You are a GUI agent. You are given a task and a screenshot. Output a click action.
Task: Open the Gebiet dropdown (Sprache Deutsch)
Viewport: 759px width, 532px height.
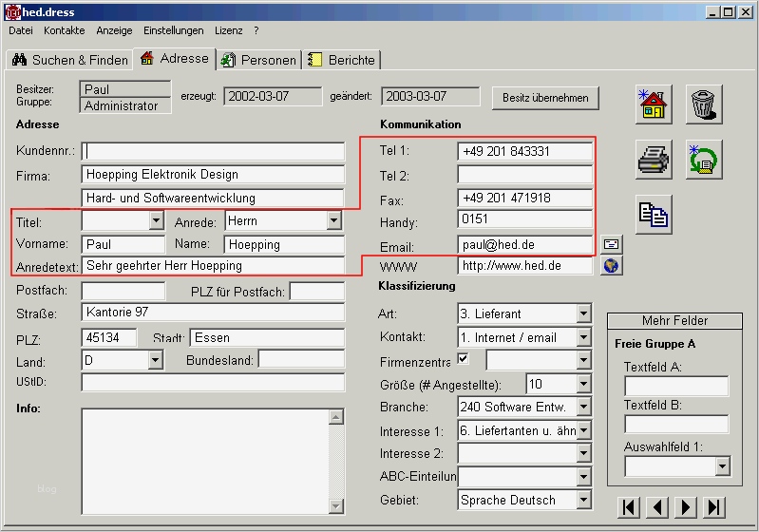(x=584, y=500)
